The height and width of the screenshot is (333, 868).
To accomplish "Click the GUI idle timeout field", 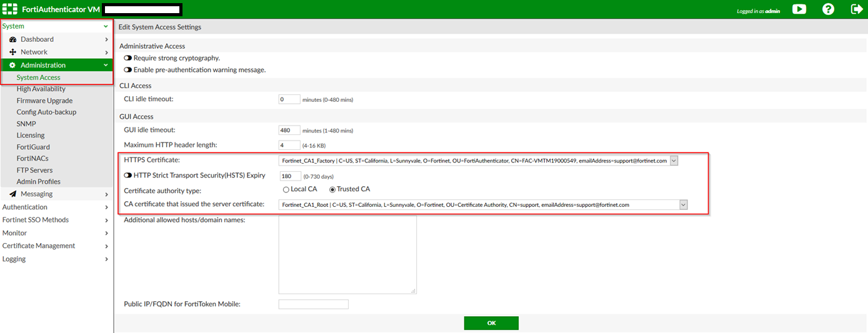I will point(289,131).
